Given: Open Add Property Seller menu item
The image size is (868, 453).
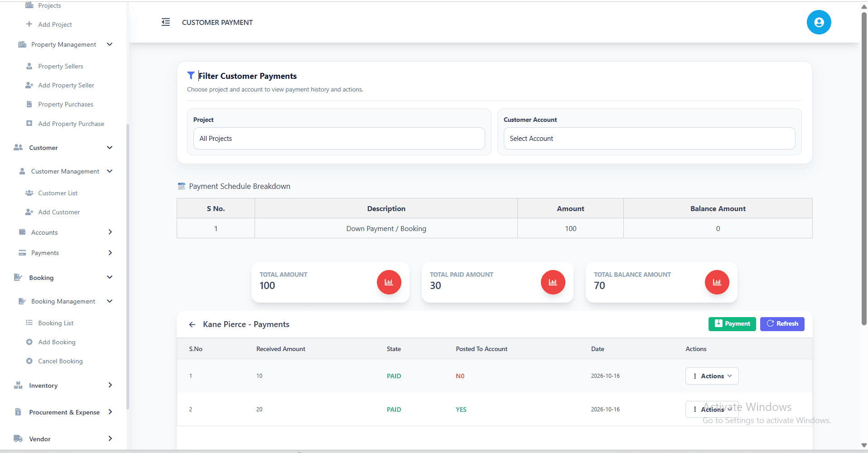Looking at the screenshot, I should tap(66, 85).
